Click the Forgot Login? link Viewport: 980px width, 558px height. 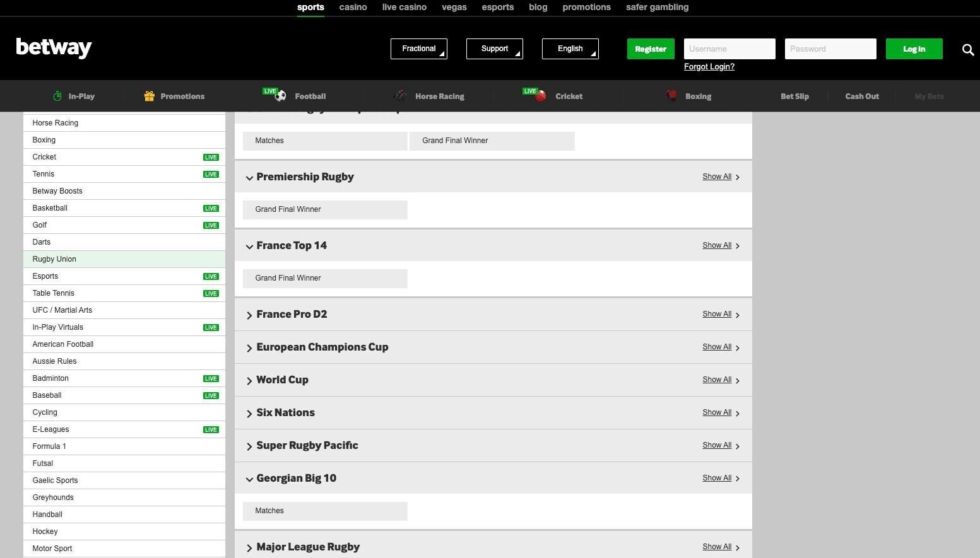709,67
